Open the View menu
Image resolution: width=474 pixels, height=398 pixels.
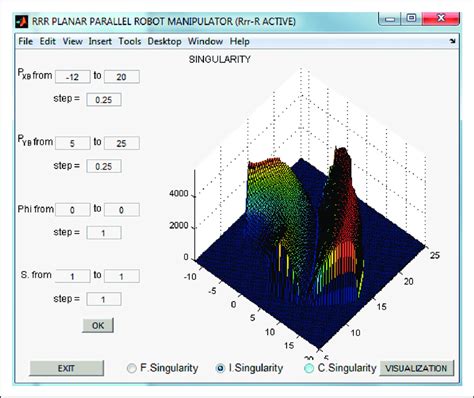[72, 41]
